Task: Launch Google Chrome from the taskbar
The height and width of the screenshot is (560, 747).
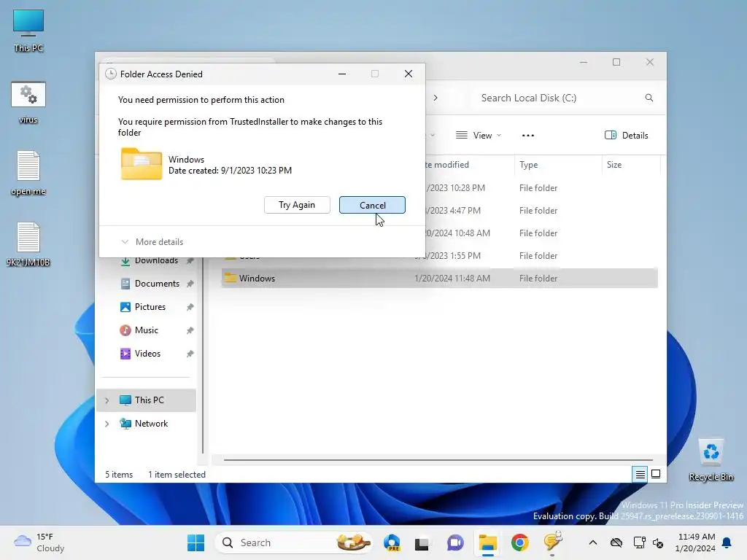Action: coord(519,542)
